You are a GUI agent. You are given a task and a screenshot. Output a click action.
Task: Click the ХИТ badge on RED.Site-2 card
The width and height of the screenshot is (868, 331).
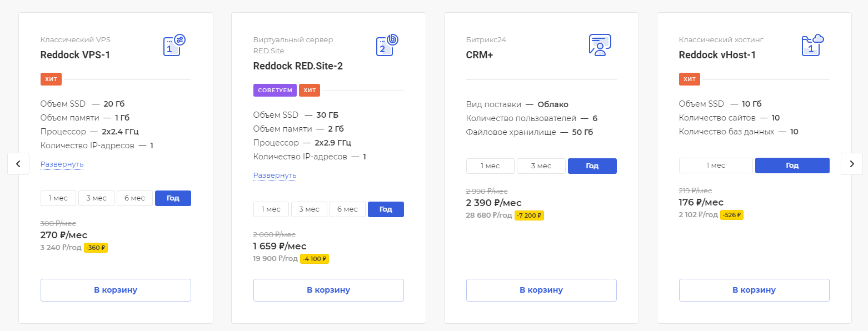click(x=310, y=91)
